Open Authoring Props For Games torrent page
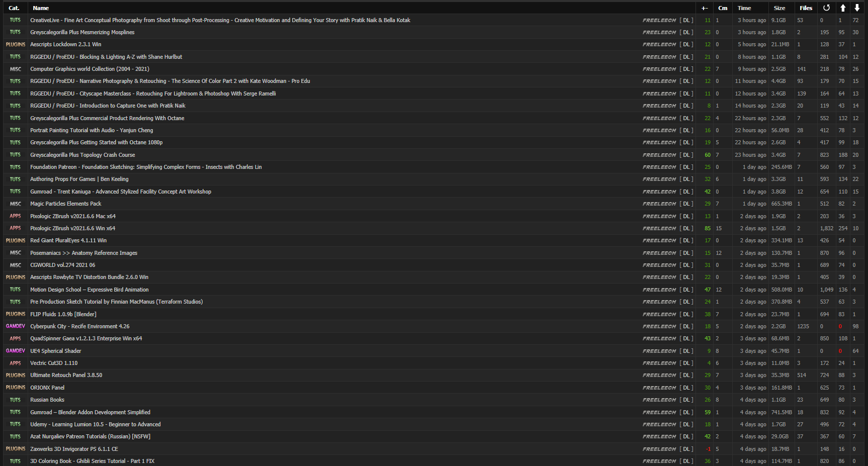 [79, 179]
